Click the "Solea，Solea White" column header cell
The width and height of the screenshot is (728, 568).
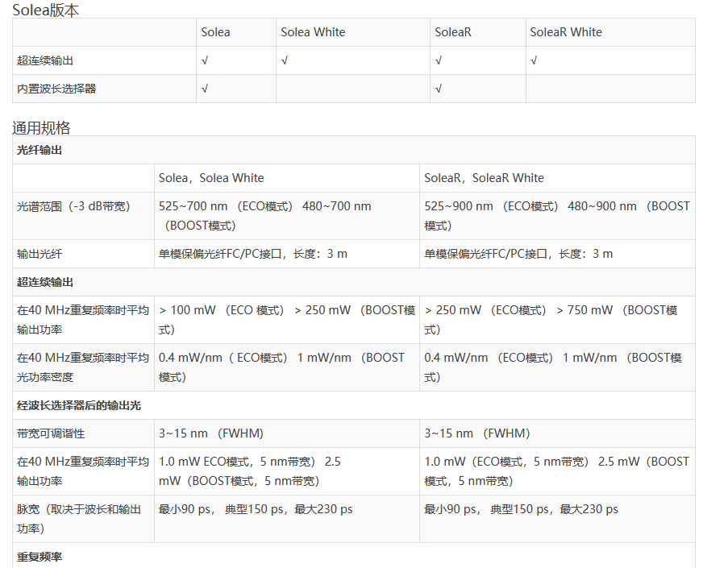(210, 178)
